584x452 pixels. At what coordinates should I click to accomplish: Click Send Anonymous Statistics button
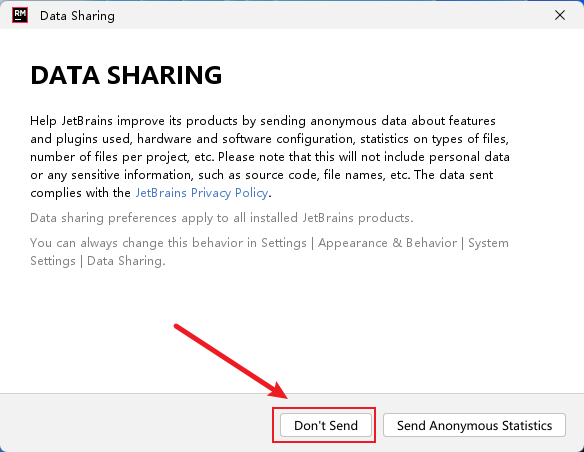[474, 425]
